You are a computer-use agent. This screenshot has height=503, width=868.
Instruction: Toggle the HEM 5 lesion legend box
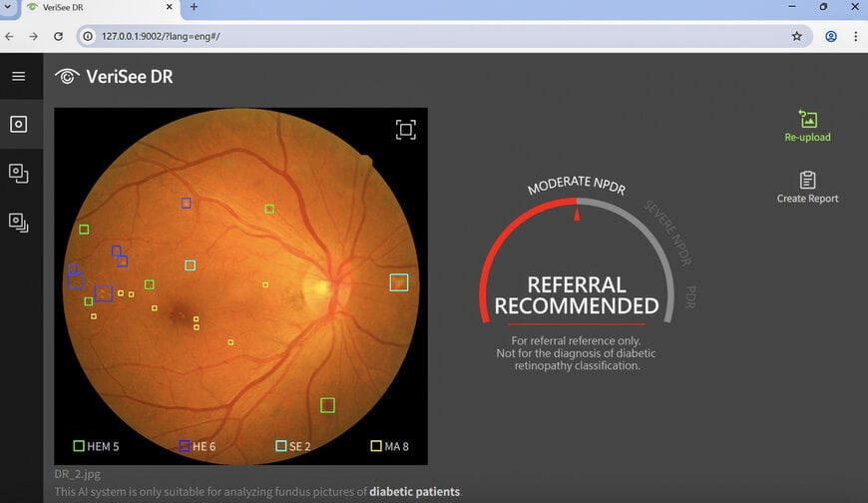click(x=79, y=446)
